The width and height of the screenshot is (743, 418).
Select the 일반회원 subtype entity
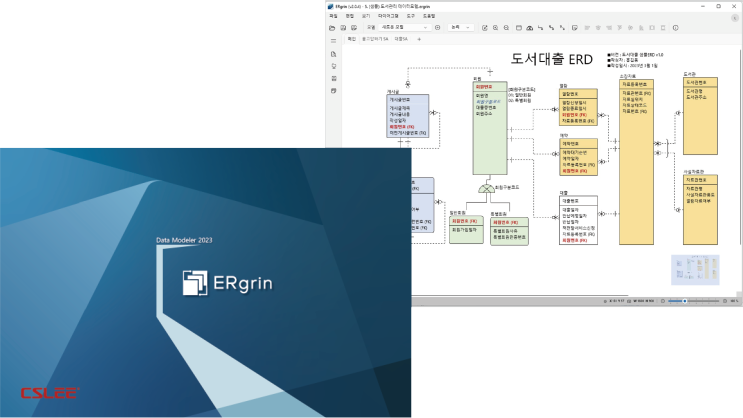466,230
